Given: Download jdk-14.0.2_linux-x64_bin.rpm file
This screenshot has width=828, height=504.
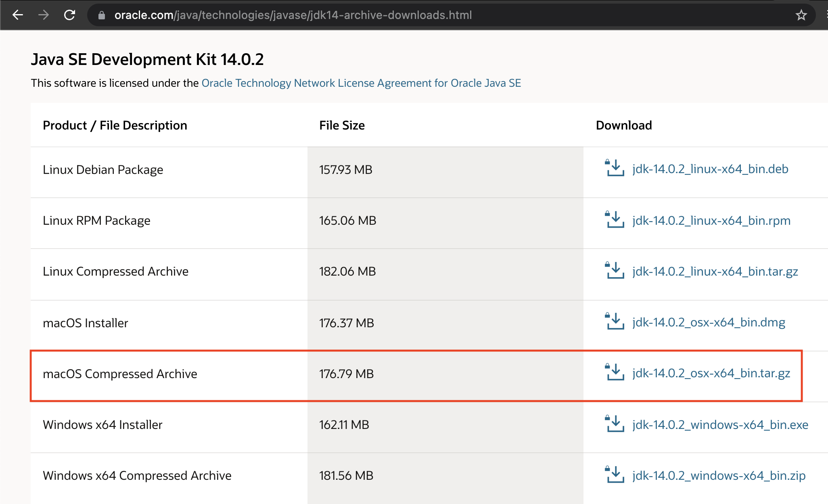Looking at the screenshot, I should [x=711, y=221].
